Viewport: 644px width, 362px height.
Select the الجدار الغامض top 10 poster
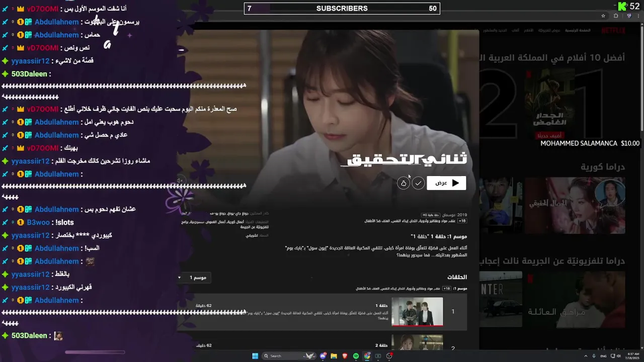coord(549,104)
